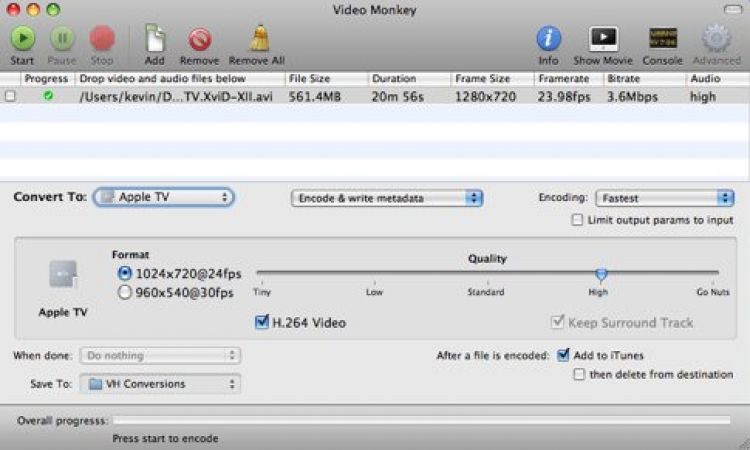Click the File Size column header
The image size is (750, 450).
[326, 78]
